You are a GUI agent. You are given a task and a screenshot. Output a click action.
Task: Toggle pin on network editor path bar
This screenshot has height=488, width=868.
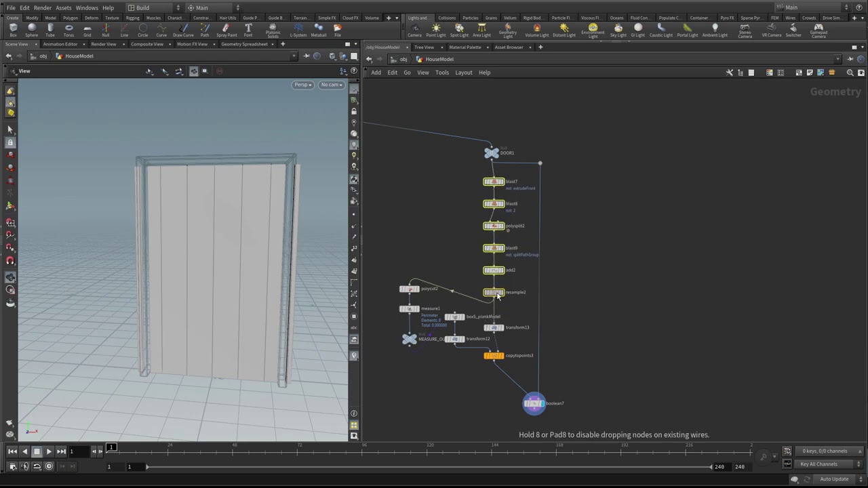[850, 59]
